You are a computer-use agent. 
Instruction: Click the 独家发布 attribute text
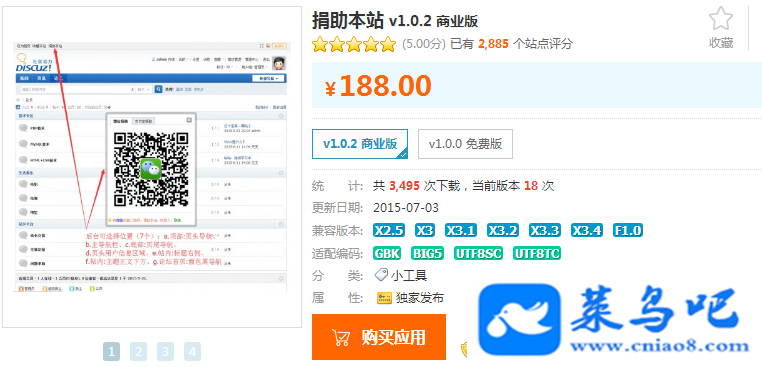click(x=420, y=298)
